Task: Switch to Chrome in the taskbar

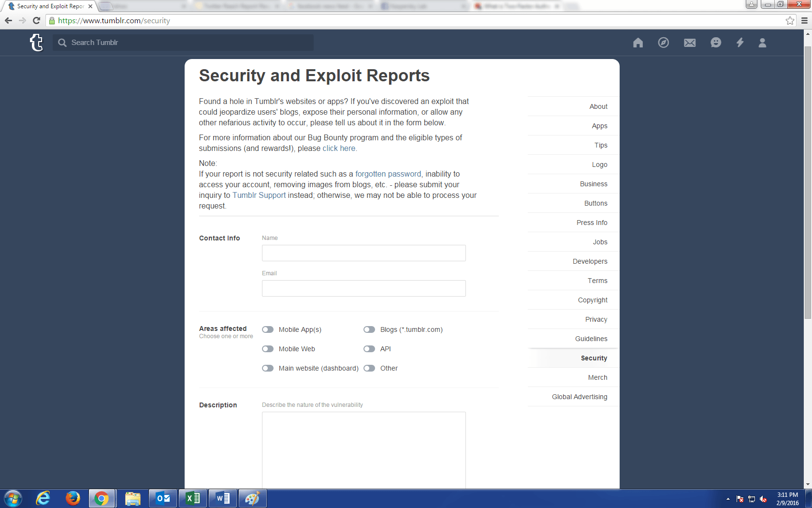Action: coord(101,498)
